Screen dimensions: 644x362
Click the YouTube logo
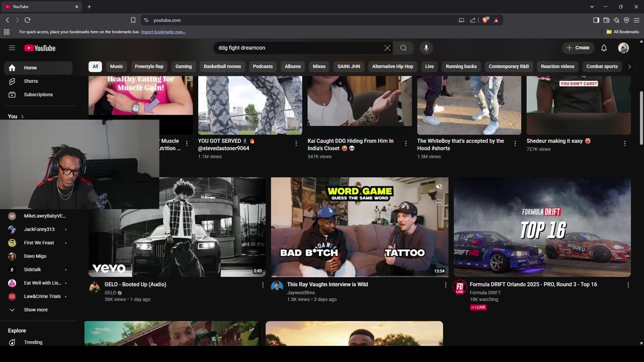pos(40,48)
